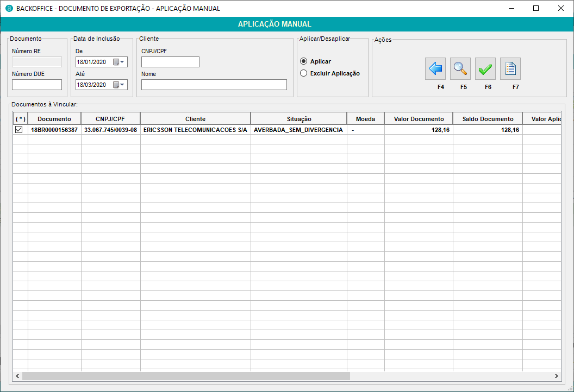Click the 'Cliente' column header
574x392 pixels.
click(x=195, y=119)
